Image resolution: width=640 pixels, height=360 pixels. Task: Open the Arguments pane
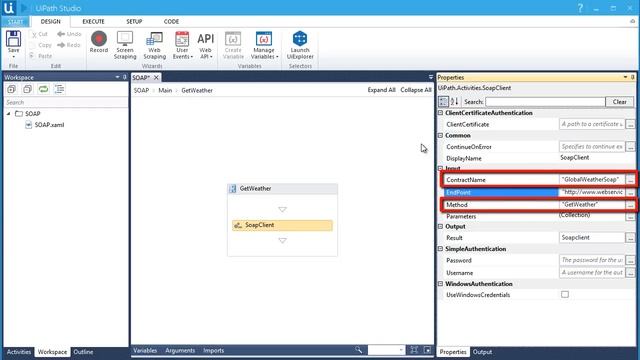(180, 350)
